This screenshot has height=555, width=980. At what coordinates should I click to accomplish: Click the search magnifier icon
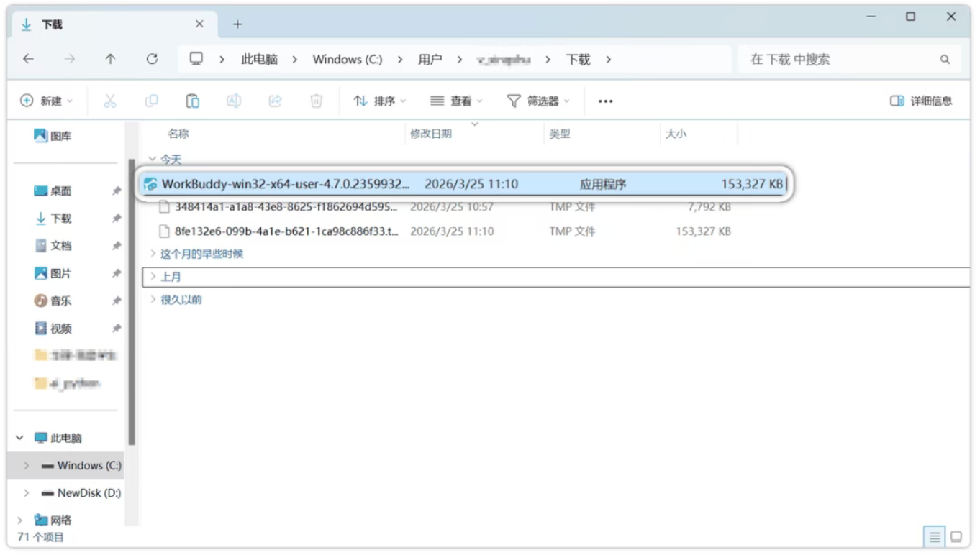[x=945, y=60]
